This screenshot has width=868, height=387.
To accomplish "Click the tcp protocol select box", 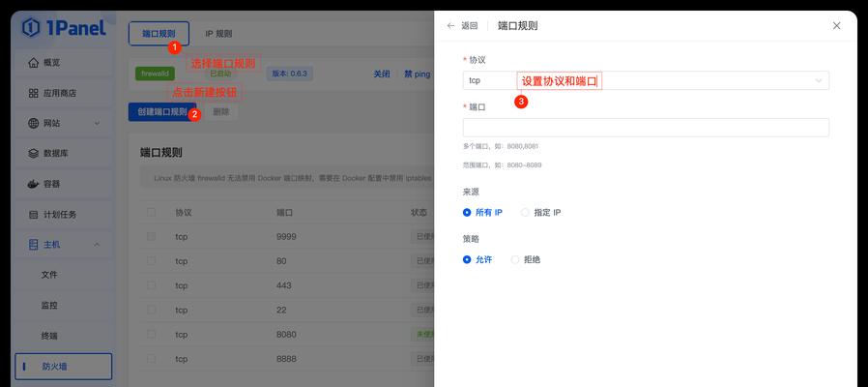I will (646, 80).
